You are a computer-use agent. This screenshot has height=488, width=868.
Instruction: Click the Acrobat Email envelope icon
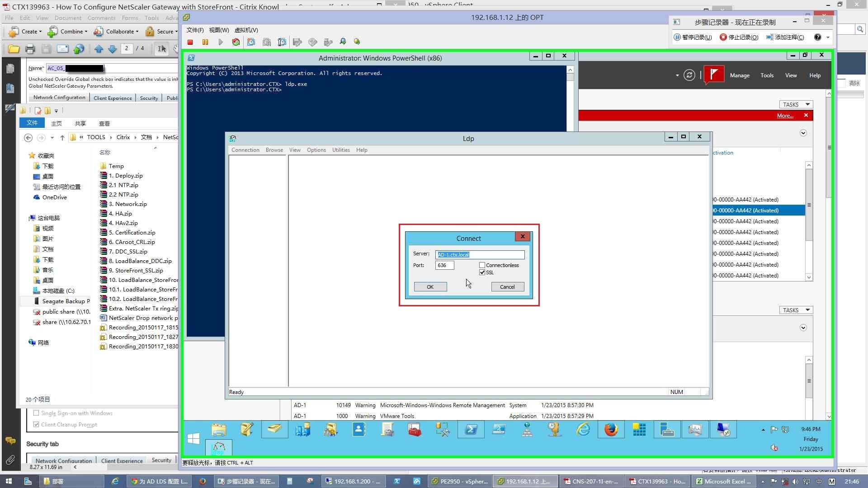click(62, 49)
